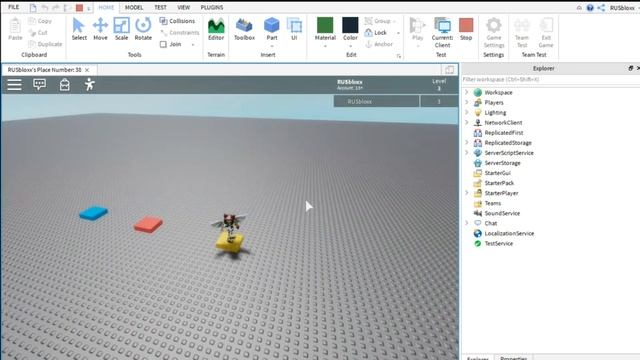Toggle the Constraints option
This screenshot has width=640, height=360.
tap(180, 33)
